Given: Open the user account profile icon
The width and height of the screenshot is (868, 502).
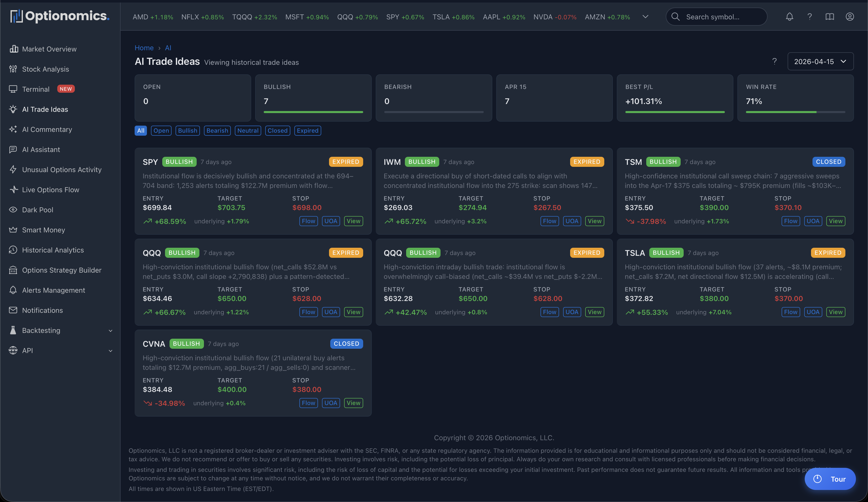Looking at the screenshot, I should click(x=850, y=17).
